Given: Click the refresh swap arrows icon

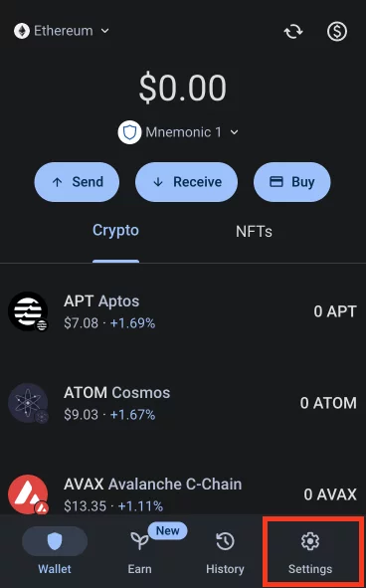Looking at the screenshot, I should [x=293, y=32].
